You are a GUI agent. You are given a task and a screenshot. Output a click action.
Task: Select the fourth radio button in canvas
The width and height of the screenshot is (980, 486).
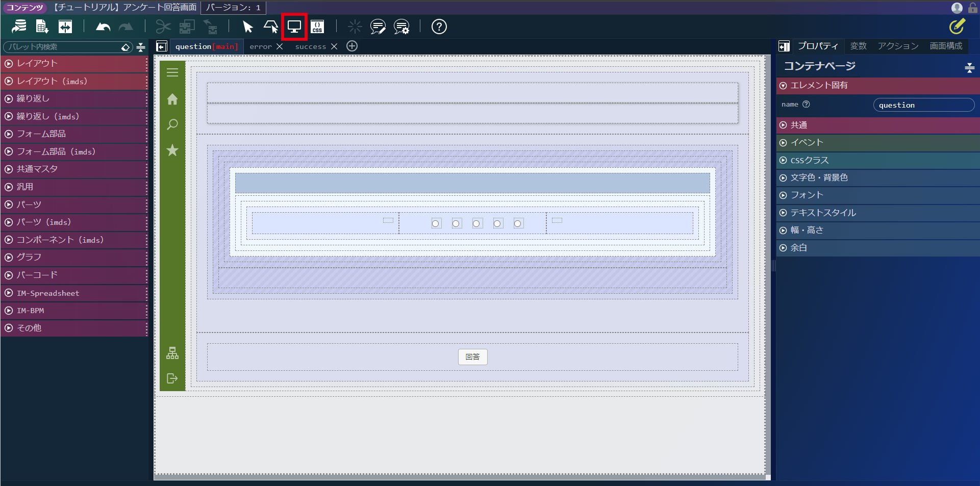[x=497, y=223]
